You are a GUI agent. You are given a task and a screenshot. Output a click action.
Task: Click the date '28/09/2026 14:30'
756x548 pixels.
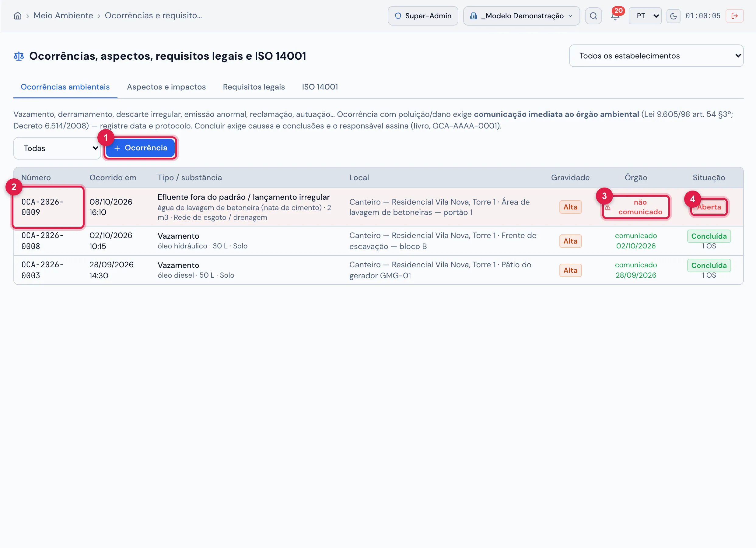[111, 270]
